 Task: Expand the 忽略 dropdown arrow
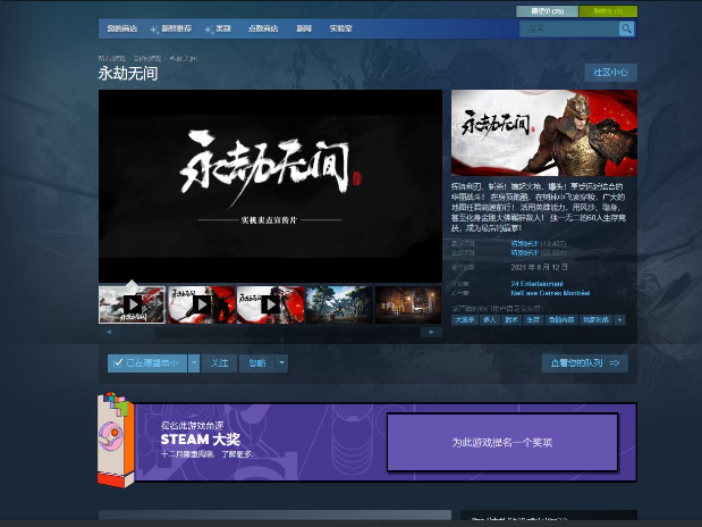pos(282,363)
